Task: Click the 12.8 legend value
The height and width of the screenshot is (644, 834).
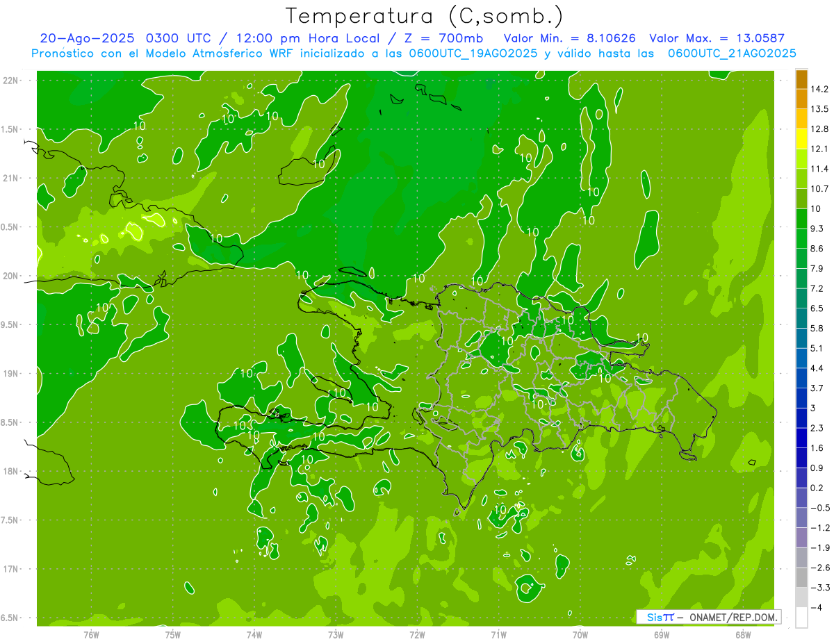Action: point(819,129)
